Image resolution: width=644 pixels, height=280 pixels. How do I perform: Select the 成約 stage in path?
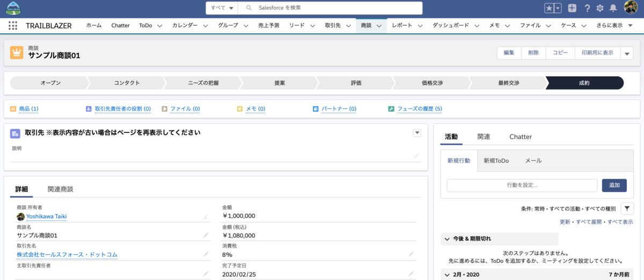[x=584, y=83]
